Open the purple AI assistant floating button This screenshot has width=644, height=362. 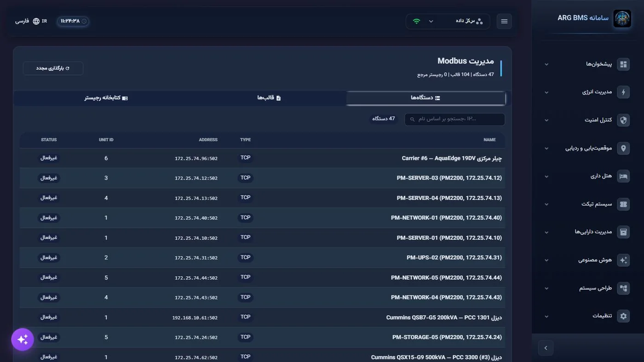click(x=23, y=339)
